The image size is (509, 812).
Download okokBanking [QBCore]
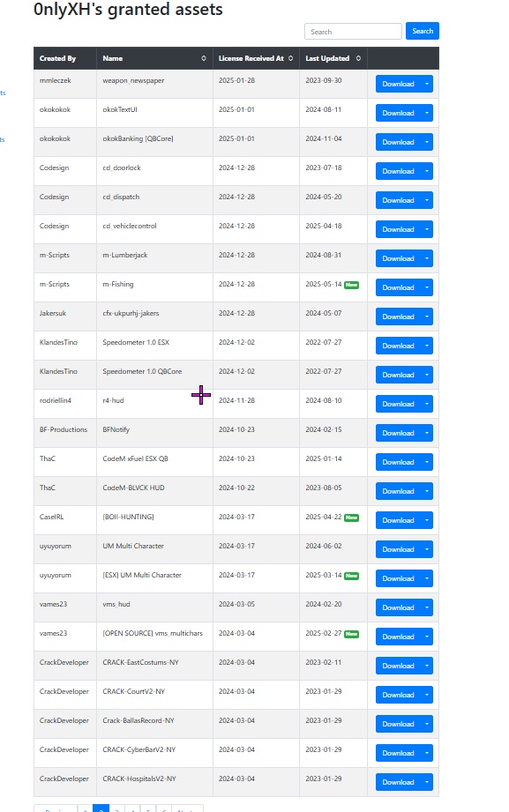[398, 142]
